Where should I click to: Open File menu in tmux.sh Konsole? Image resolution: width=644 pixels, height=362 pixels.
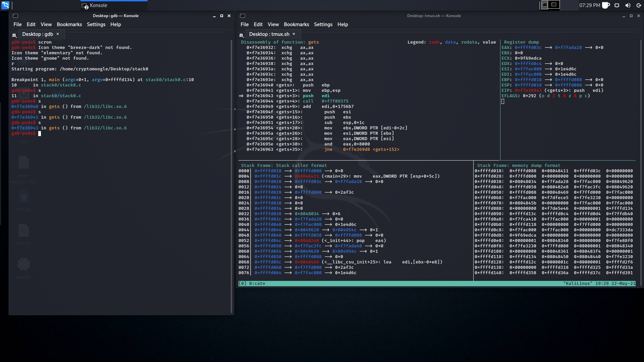coord(245,24)
